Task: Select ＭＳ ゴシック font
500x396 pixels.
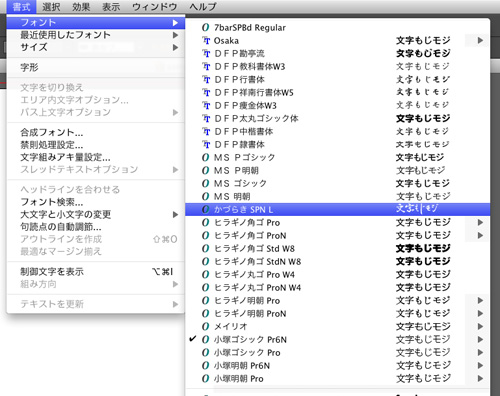Action: click(337, 183)
